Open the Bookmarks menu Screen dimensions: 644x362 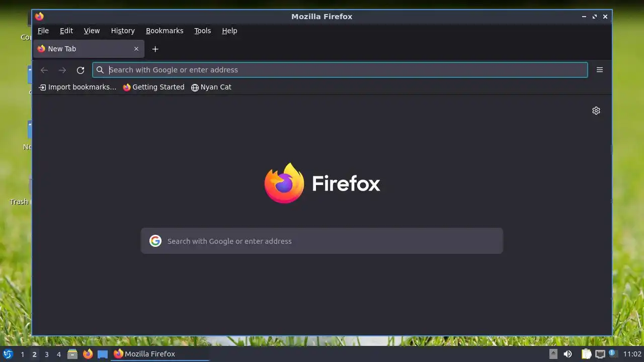pos(165,31)
